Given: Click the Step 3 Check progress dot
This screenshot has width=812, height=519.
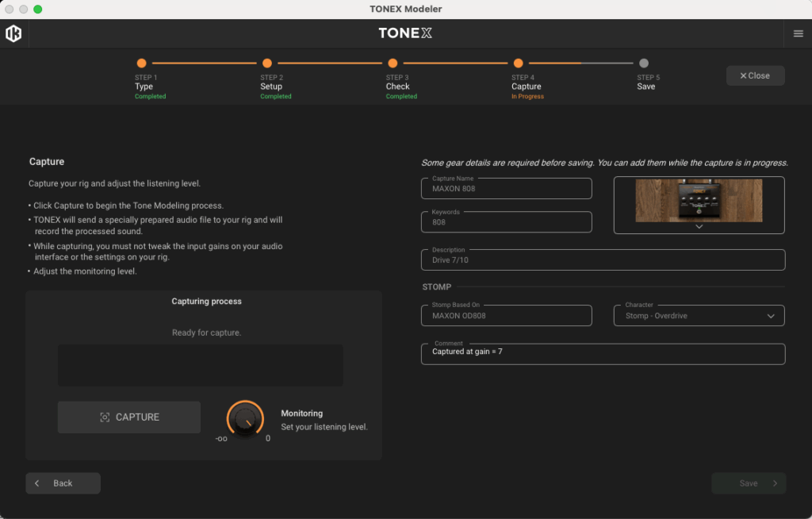Looking at the screenshot, I should (393, 63).
